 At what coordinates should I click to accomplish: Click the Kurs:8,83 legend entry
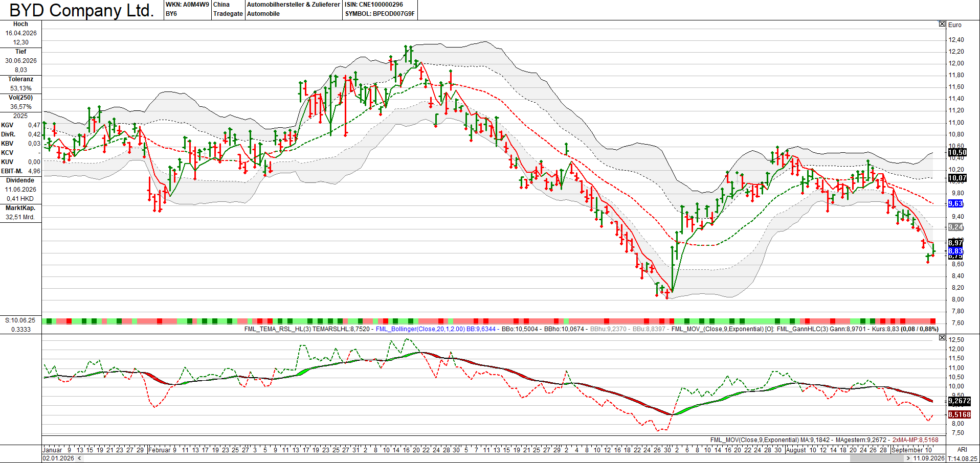pos(885,329)
